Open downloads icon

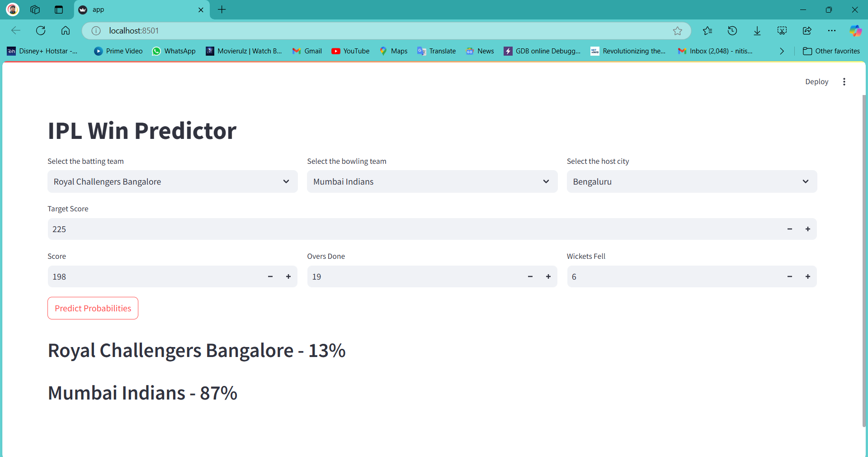757,31
